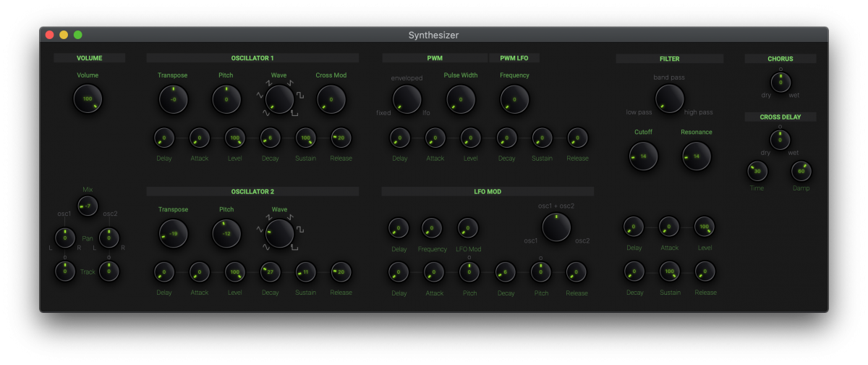Click the LFO Mod Frequency knob
Image resolution: width=868 pixels, height=365 pixels.
click(x=433, y=228)
